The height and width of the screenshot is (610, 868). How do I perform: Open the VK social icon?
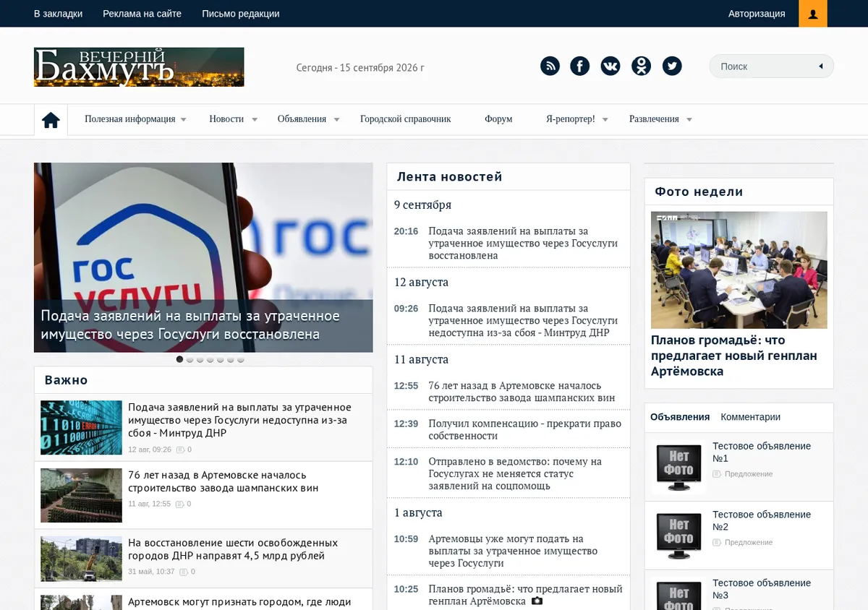[x=610, y=66]
